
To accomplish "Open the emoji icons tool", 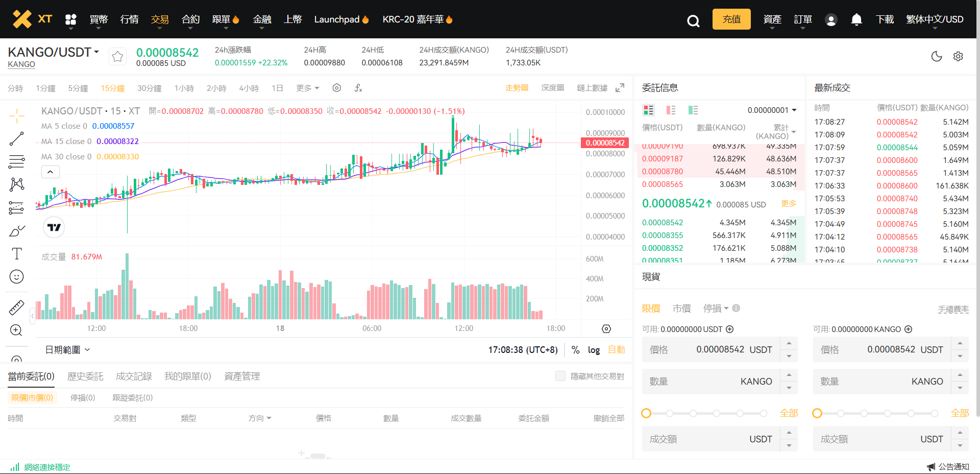I will (x=17, y=277).
